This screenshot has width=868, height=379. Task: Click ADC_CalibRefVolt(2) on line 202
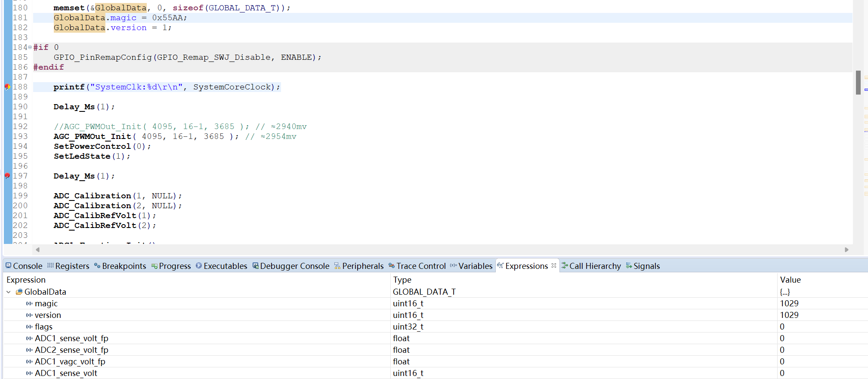(x=105, y=225)
